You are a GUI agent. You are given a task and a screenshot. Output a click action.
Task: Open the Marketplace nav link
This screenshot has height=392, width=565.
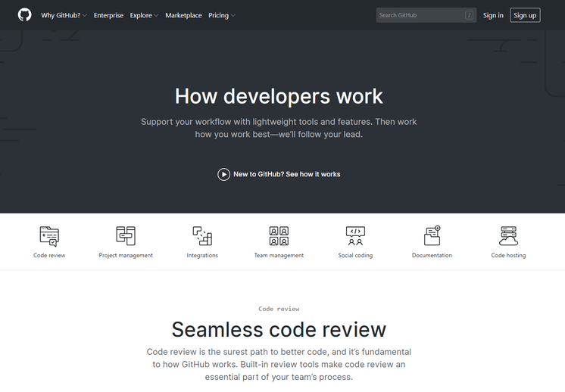click(183, 15)
